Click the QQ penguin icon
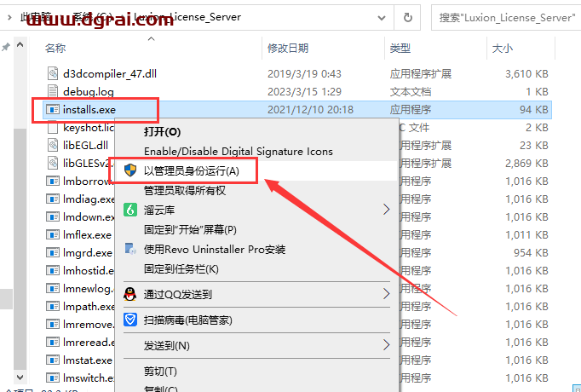This screenshot has height=392, width=581. (130, 295)
